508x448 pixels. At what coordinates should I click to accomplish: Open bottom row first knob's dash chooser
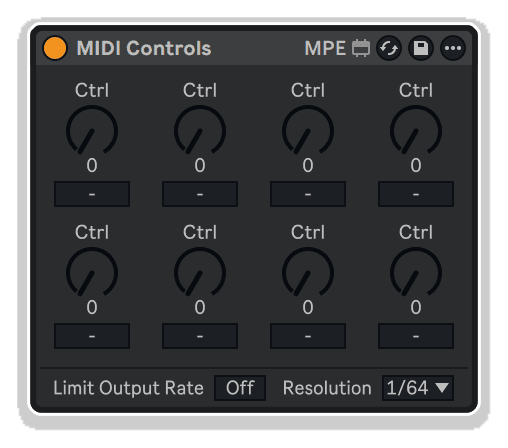click(x=92, y=336)
